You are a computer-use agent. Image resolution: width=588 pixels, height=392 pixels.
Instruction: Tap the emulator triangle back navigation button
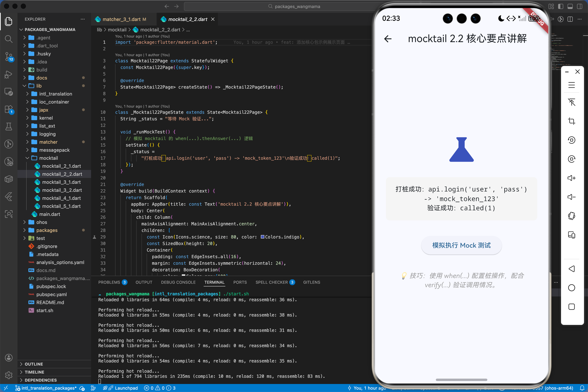pyautogui.click(x=571, y=269)
